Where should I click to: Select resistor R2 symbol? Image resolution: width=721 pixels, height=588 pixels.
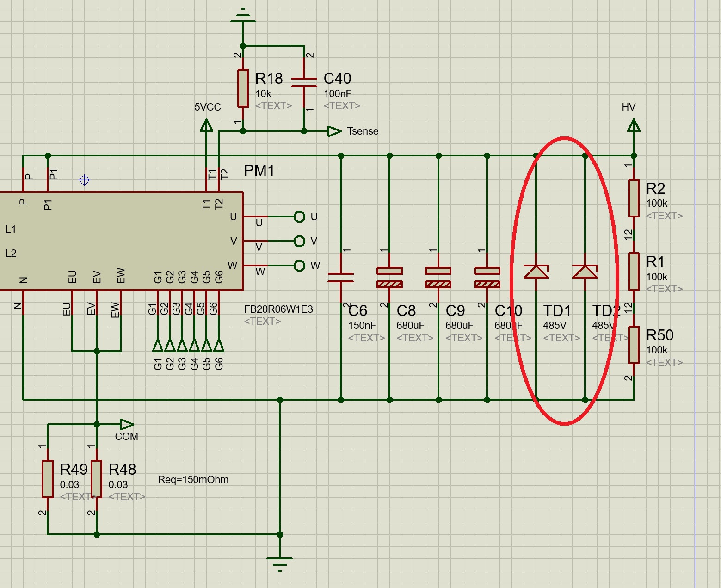point(634,198)
